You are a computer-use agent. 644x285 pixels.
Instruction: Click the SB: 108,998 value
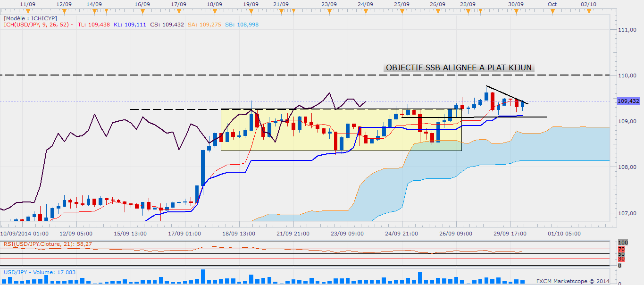242,25
